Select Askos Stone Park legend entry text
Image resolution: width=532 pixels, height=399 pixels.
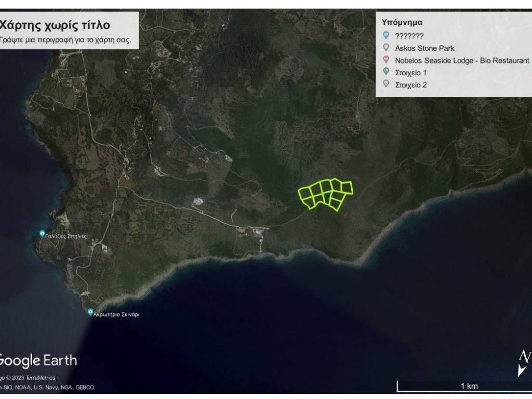(424, 48)
